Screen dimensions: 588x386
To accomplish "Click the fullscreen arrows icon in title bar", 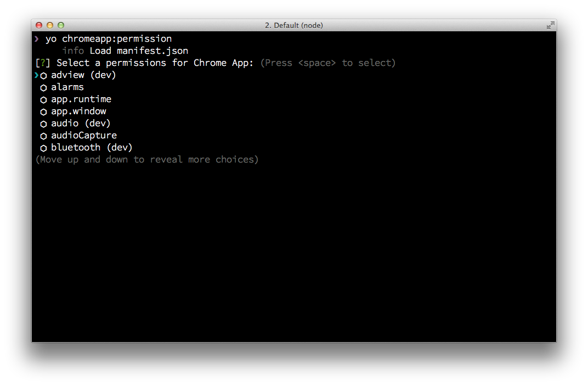I will click(x=550, y=25).
